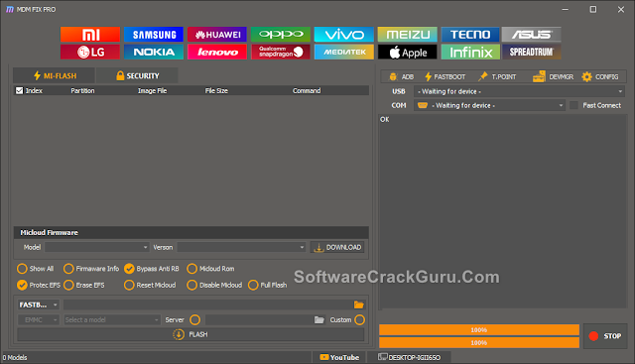The height and width of the screenshot is (364, 635).
Task: Select the MediaTek logo
Action: pos(344,52)
